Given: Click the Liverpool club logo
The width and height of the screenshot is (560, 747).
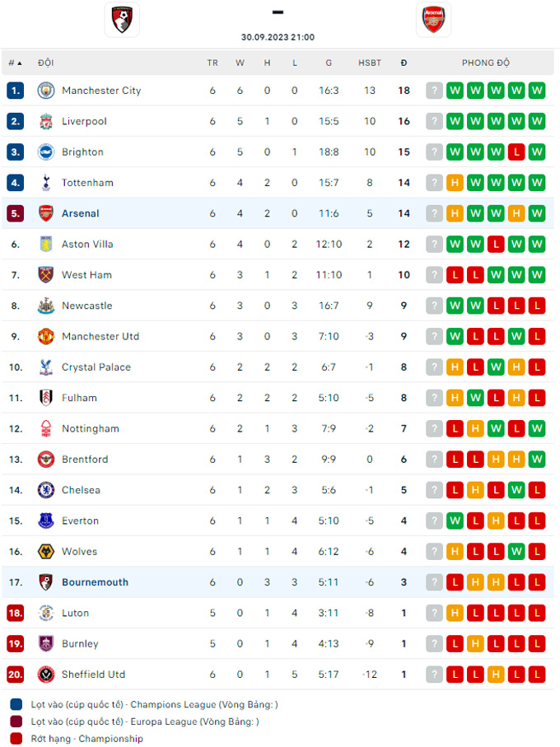Looking at the screenshot, I should [46, 121].
